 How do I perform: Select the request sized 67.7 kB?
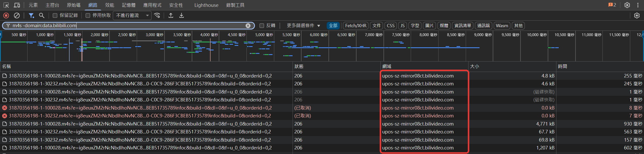point(322,132)
